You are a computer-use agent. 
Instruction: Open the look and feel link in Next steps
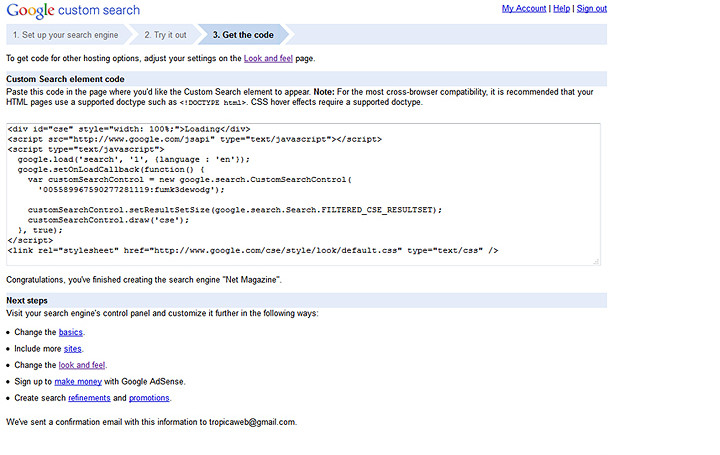[x=82, y=365]
